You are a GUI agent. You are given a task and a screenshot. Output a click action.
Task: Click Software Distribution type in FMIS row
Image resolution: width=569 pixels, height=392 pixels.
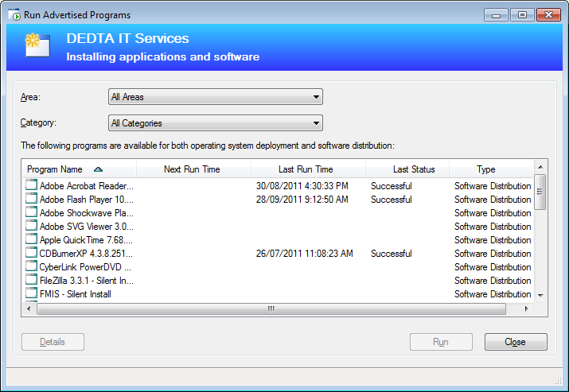point(493,294)
